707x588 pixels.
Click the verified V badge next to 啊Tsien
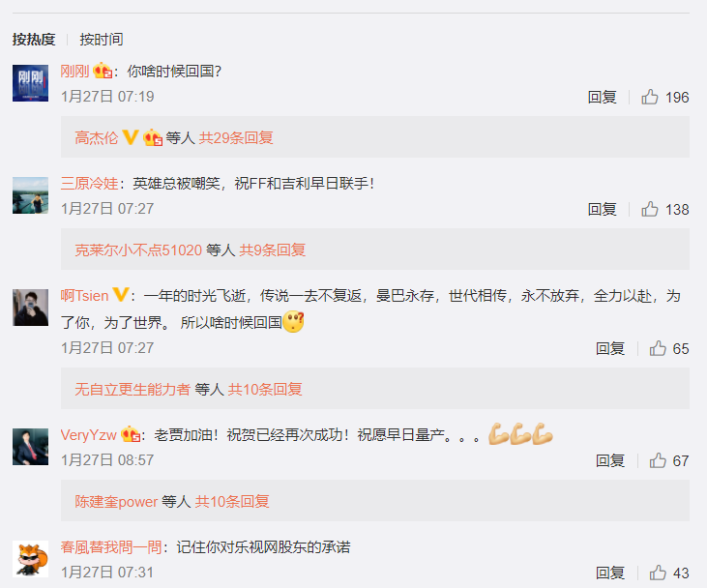click(121, 295)
